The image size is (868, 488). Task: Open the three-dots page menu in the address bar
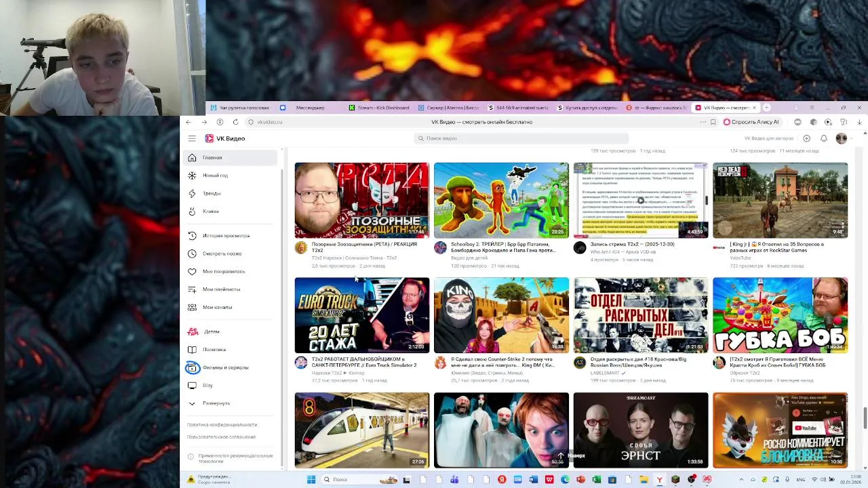[703, 122]
